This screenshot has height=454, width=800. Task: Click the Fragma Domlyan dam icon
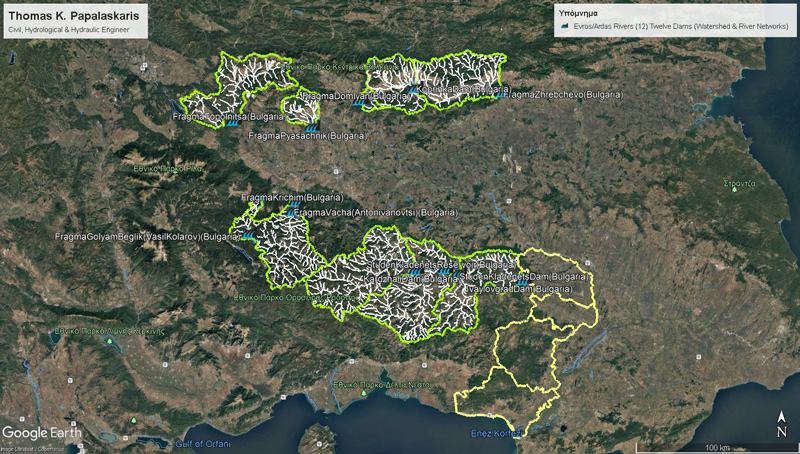(x=357, y=104)
